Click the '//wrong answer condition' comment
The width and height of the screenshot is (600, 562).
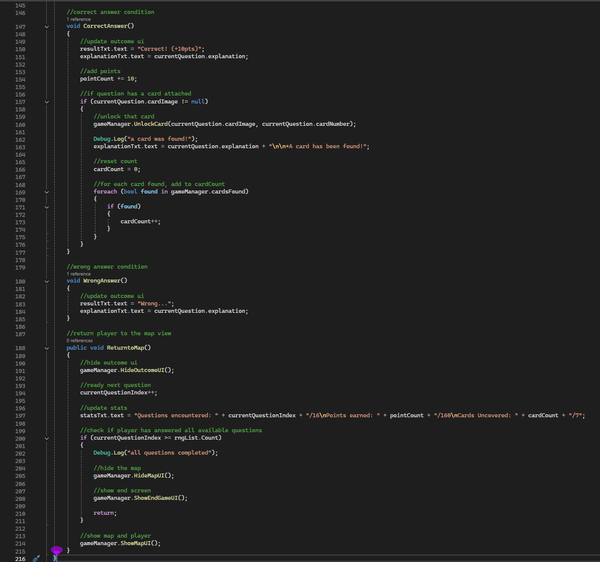point(107,267)
